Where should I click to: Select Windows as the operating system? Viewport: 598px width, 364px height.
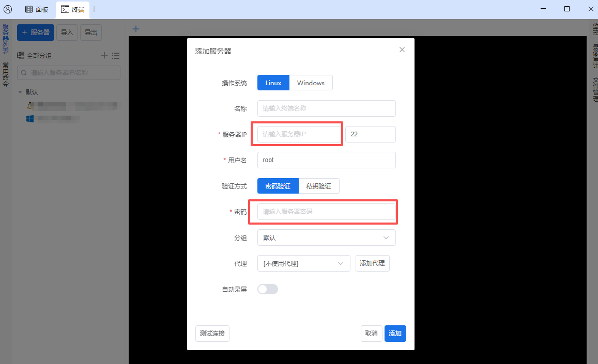coord(310,83)
